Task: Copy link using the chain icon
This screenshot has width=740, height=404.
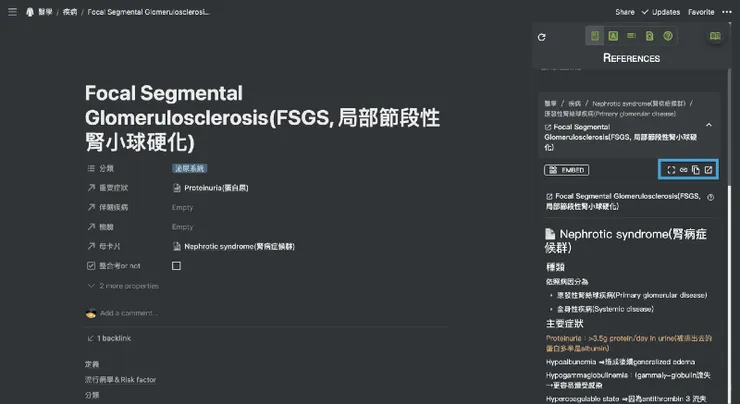Action: click(x=683, y=170)
